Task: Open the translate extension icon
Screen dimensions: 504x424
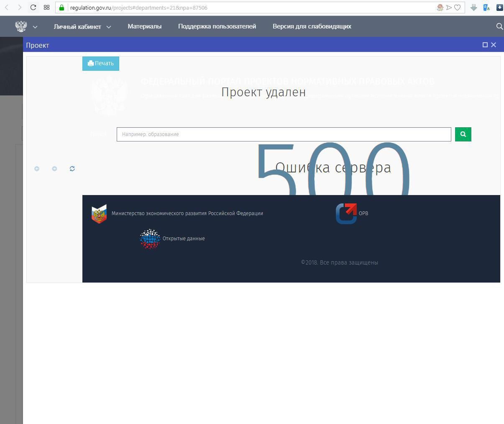Action: pyautogui.click(x=486, y=8)
